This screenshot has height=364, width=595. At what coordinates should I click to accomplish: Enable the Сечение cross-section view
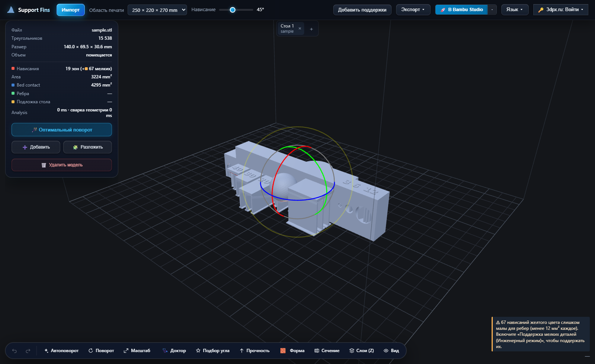pyautogui.click(x=327, y=351)
